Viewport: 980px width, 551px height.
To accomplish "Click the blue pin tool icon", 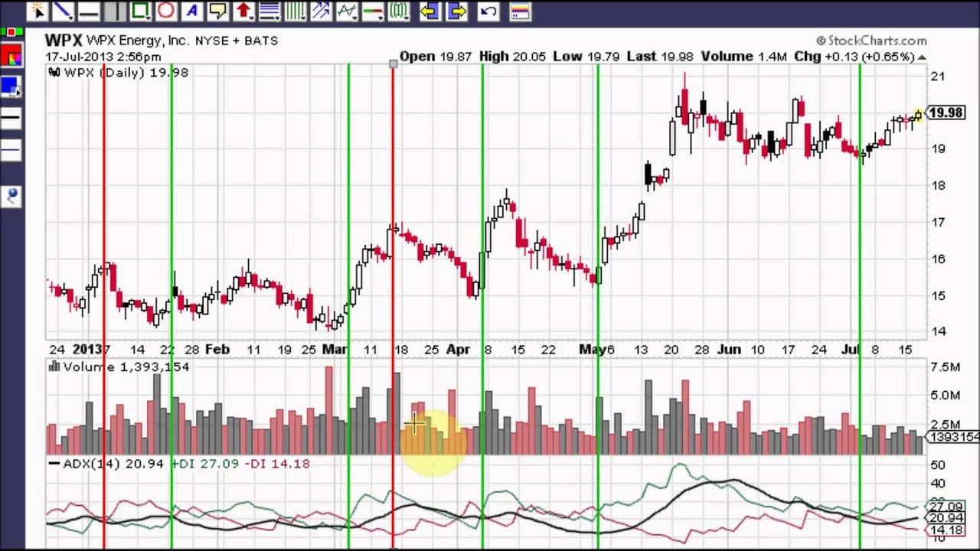I will pos(11,197).
